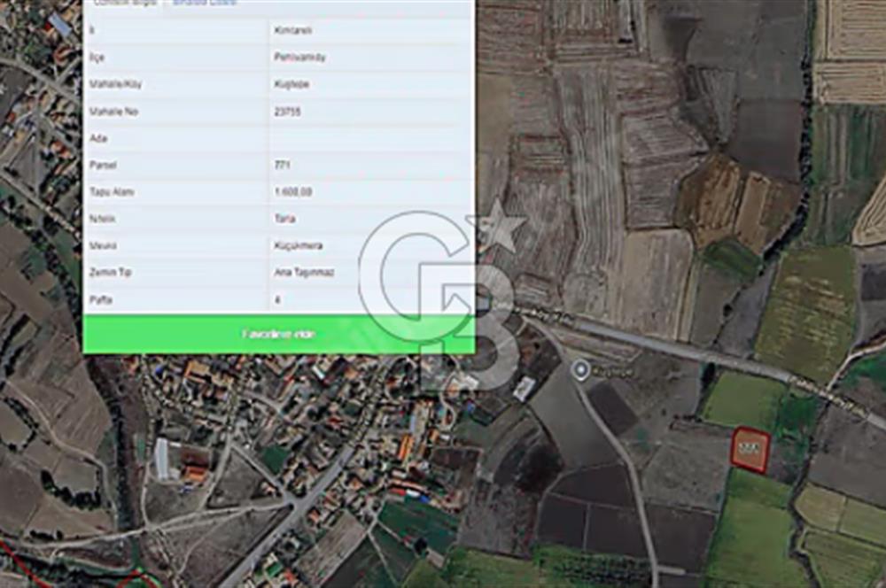Select the Parsel value 771
The height and width of the screenshot is (588, 886).
[x=283, y=165]
